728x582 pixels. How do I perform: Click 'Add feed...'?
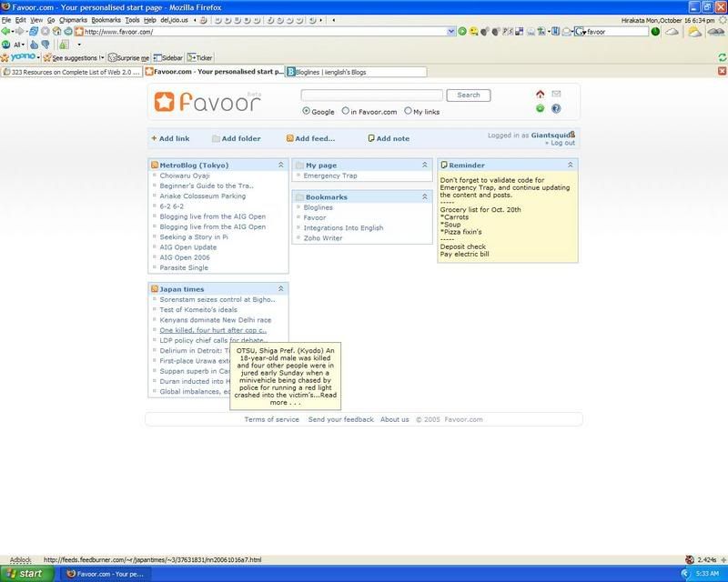[310, 138]
